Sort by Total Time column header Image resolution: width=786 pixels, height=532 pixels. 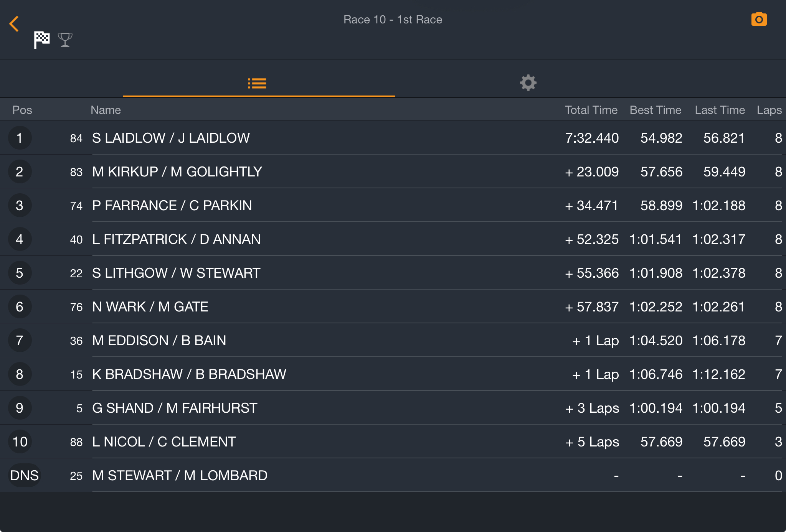point(591,110)
